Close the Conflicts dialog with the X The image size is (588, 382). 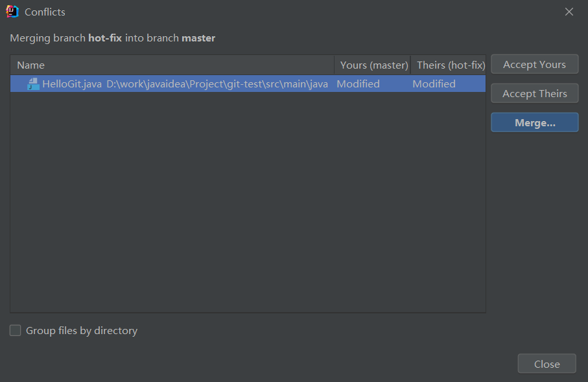(569, 12)
